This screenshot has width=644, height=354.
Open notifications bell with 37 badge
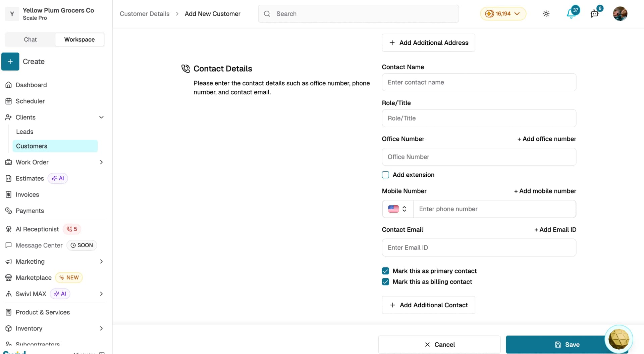pos(572,14)
